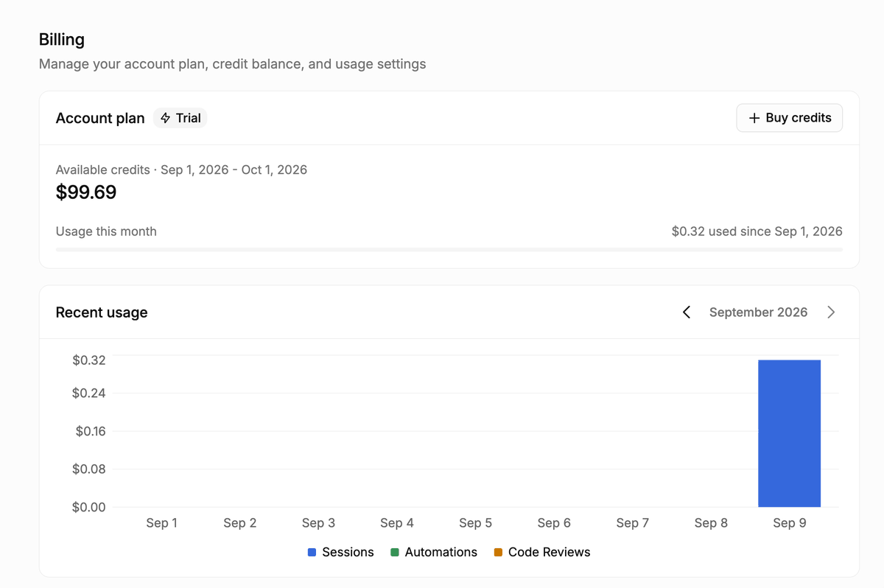The height and width of the screenshot is (588, 884).
Task: Toggle the Code Reviews orange legend square
Action: click(x=498, y=553)
